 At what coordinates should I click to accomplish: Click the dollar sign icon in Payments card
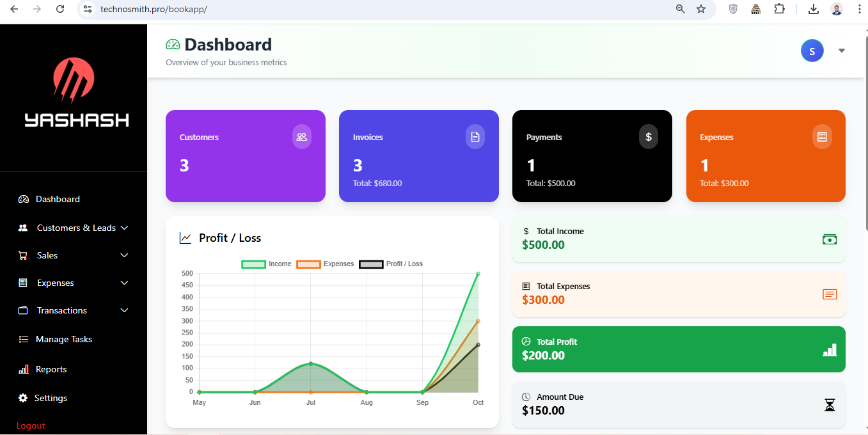pyautogui.click(x=649, y=137)
